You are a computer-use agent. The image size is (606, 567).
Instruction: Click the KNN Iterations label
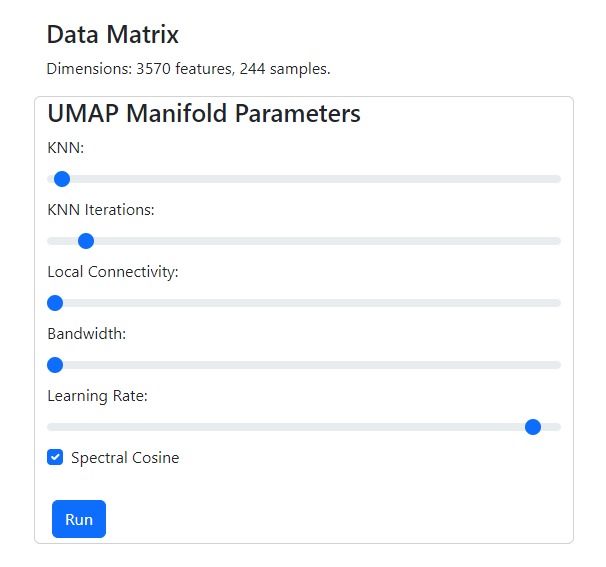[101, 210]
